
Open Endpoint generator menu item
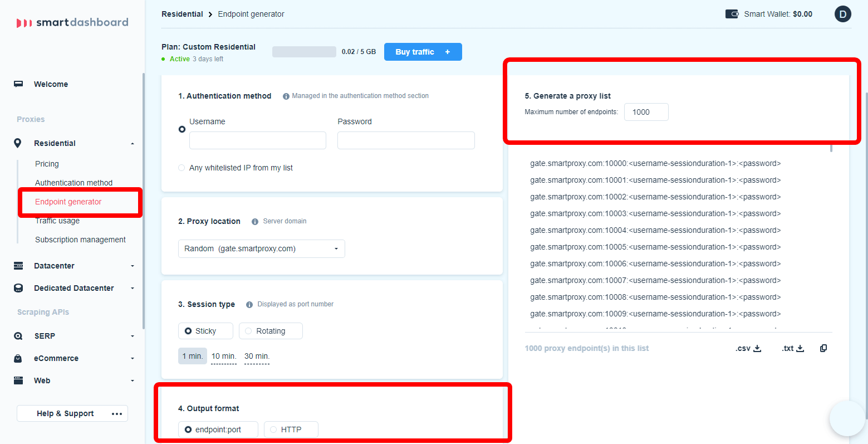coord(68,202)
